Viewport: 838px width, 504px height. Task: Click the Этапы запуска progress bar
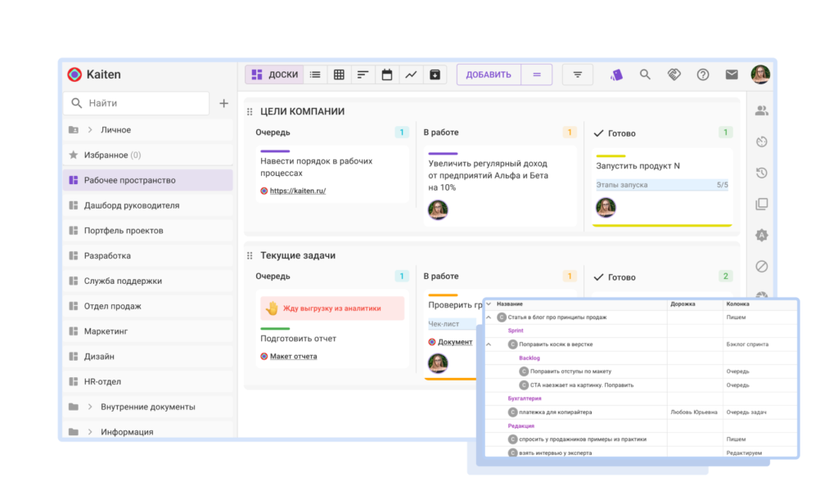(x=661, y=185)
